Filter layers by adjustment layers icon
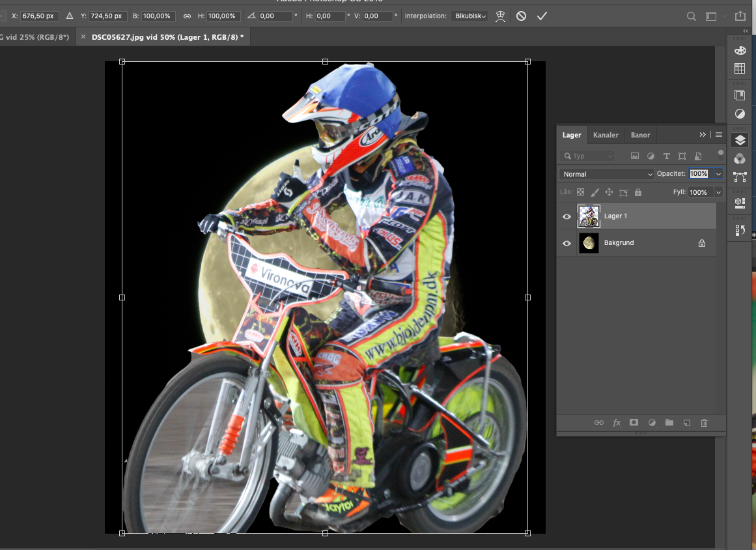The image size is (756, 550). (x=651, y=156)
